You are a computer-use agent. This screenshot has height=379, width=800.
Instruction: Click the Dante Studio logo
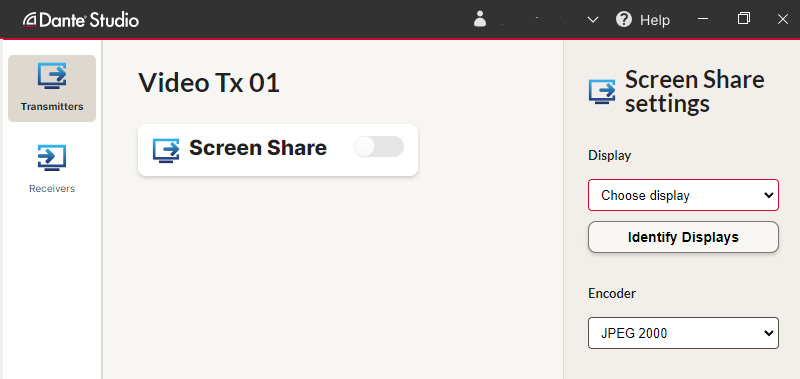pos(81,20)
